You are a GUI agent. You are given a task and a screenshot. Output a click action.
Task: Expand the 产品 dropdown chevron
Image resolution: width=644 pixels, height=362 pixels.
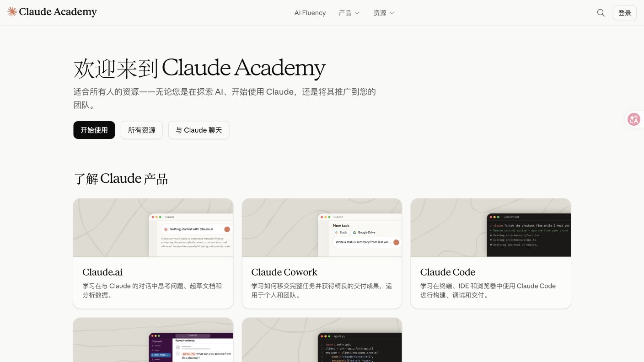[357, 13]
